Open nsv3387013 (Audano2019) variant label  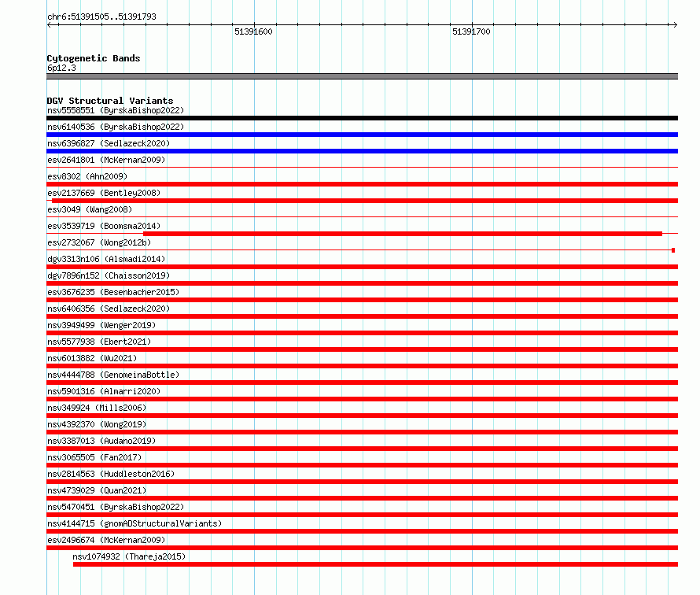[101, 441]
